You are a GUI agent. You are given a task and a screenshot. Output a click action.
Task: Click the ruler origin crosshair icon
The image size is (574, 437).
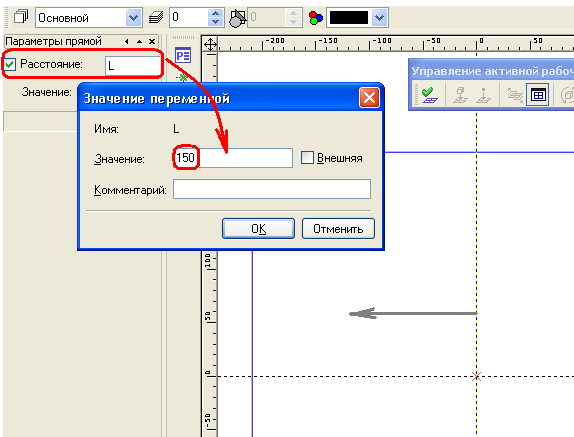[210, 45]
